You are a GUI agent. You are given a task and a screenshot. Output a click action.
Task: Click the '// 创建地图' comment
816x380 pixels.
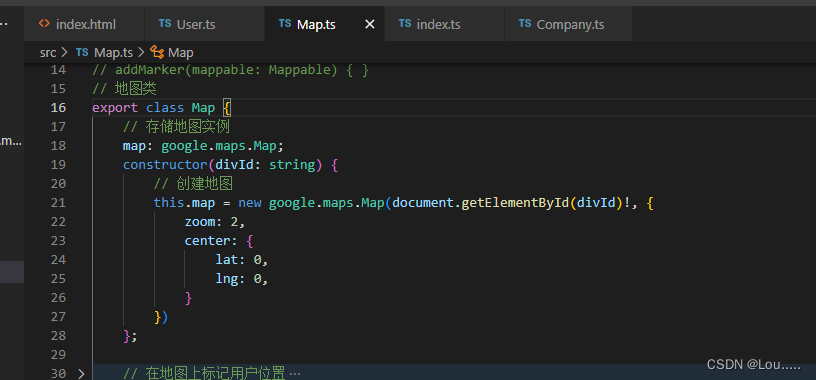(193, 184)
